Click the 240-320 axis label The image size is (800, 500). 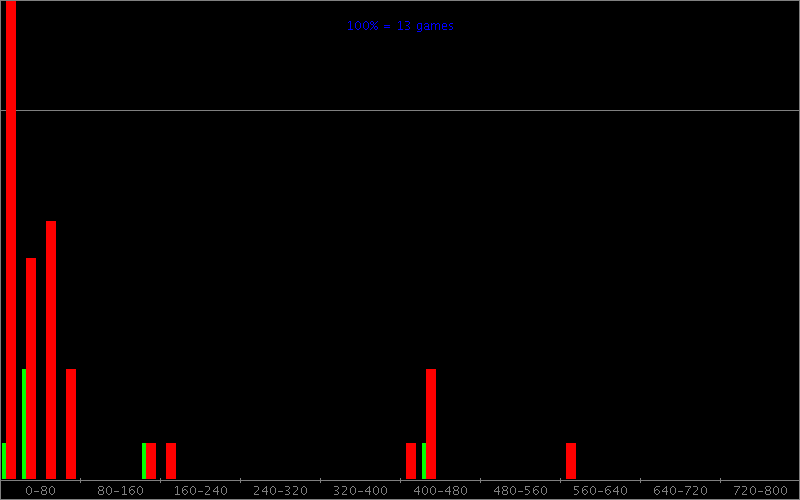[x=280, y=491]
